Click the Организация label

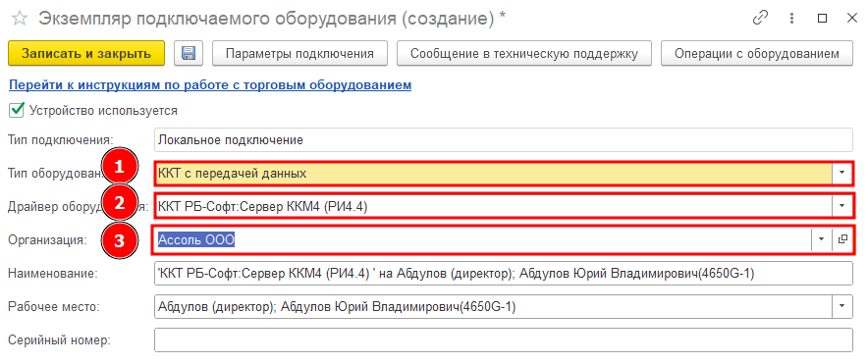coord(47,240)
